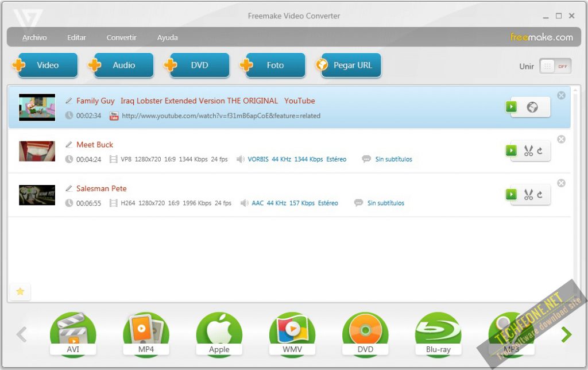The width and height of the screenshot is (588, 370).
Task: Maximize the Freemake Video Converter window
Action: pos(559,16)
